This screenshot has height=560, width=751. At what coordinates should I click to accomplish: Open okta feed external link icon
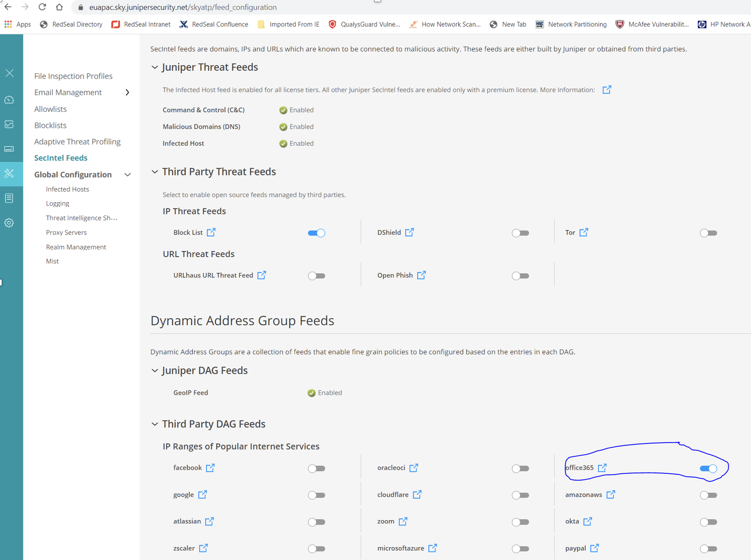point(588,521)
